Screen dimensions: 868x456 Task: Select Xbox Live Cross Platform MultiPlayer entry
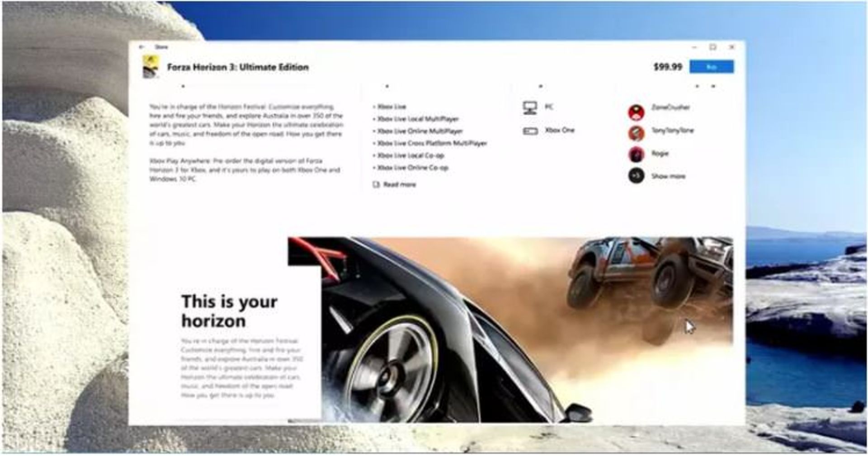click(432, 143)
